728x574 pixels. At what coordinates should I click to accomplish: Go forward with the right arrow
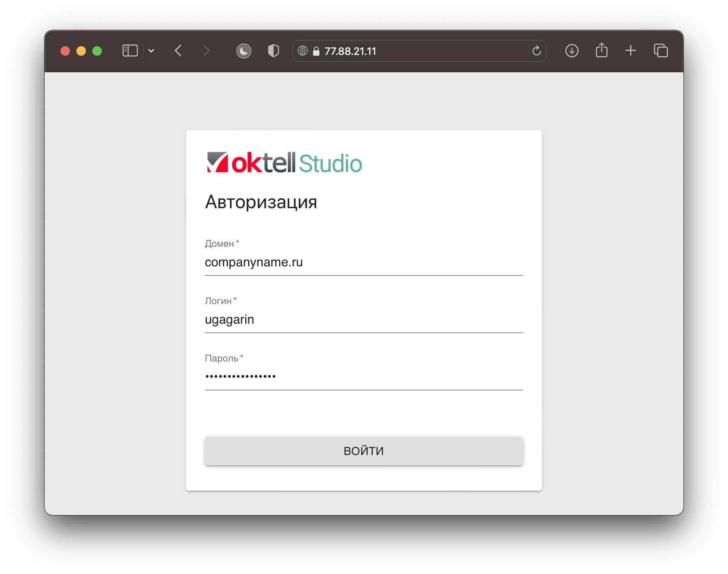(206, 51)
